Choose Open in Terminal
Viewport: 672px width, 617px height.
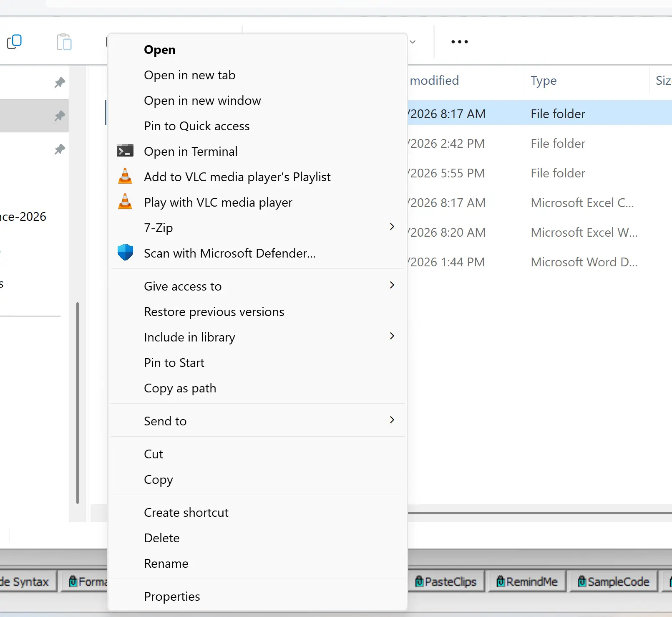coord(257,152)
